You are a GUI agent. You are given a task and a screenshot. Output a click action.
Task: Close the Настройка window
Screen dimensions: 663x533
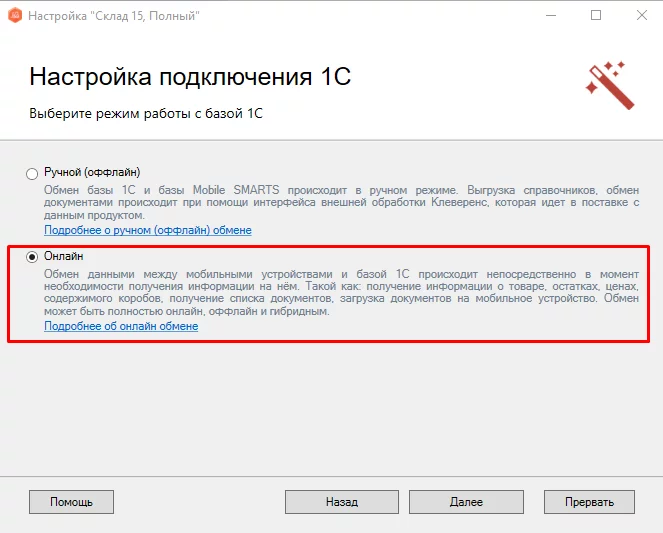point(642,16)
